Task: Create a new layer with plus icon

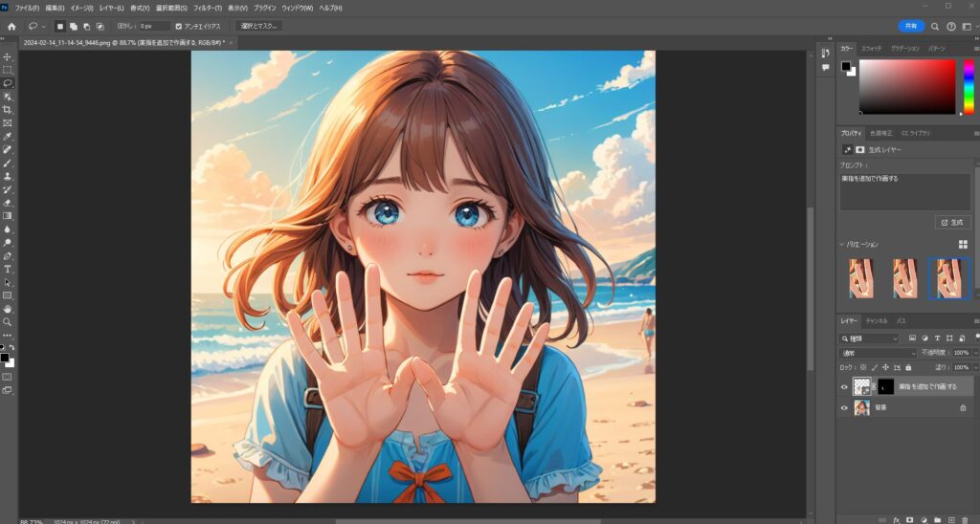Action: pos(951,519)
